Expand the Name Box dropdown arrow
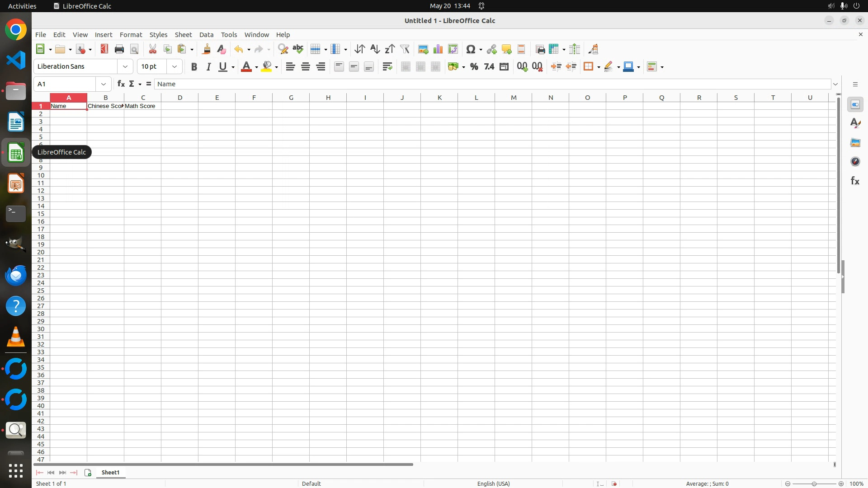 (x=104, y=84)
